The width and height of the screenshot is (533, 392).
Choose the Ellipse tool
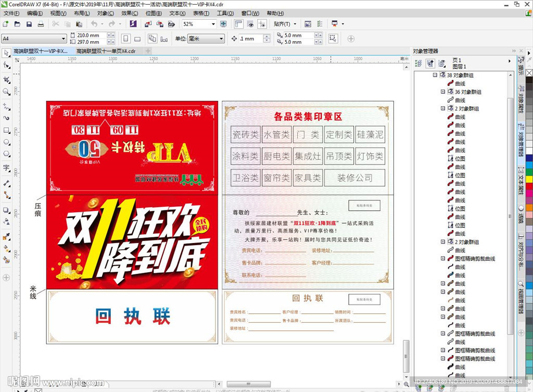tap(6, 142)
